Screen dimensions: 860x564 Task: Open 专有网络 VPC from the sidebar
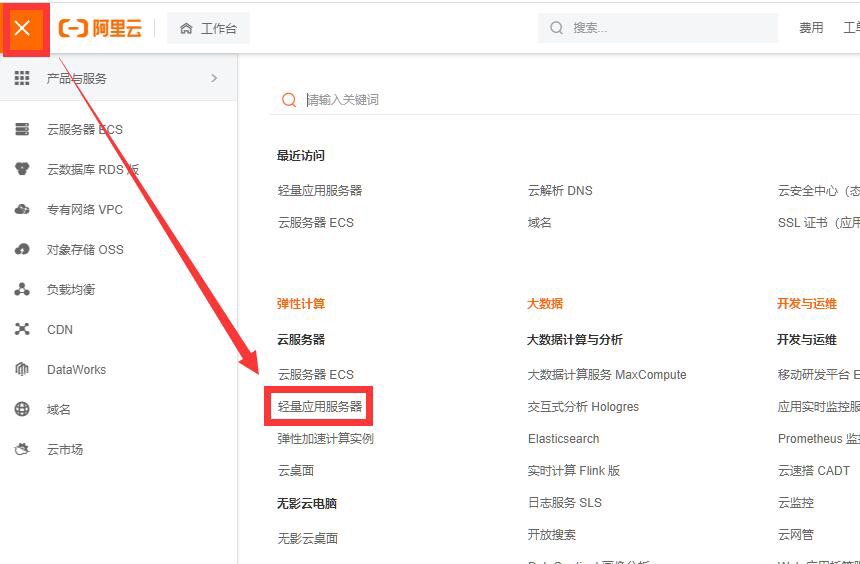(85, 209)
